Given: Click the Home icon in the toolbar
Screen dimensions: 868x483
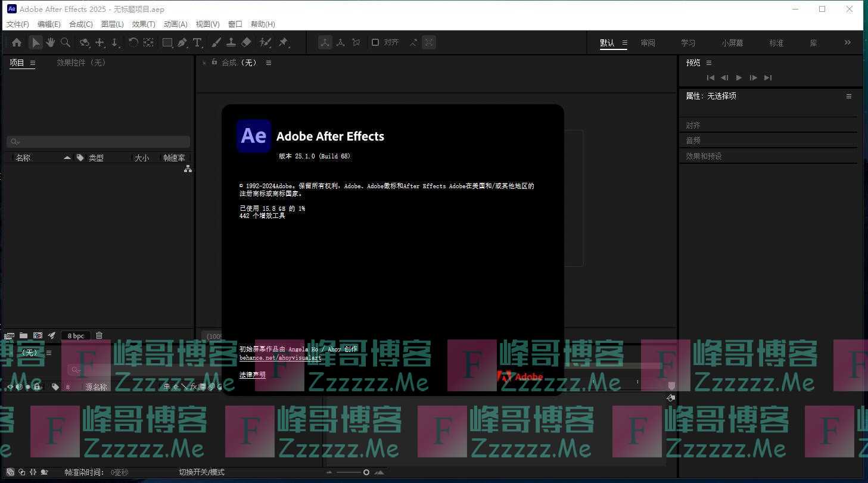Looking at the screenshot, I should [17, 42].
